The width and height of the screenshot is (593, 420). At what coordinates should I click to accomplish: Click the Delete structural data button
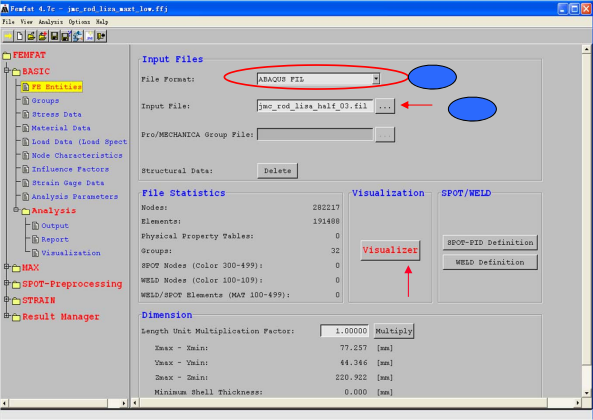click(x=278, y=170)
